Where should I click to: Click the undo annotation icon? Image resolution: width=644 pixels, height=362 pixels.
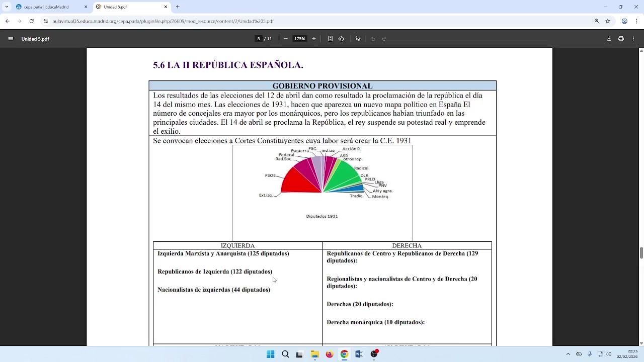373,39
